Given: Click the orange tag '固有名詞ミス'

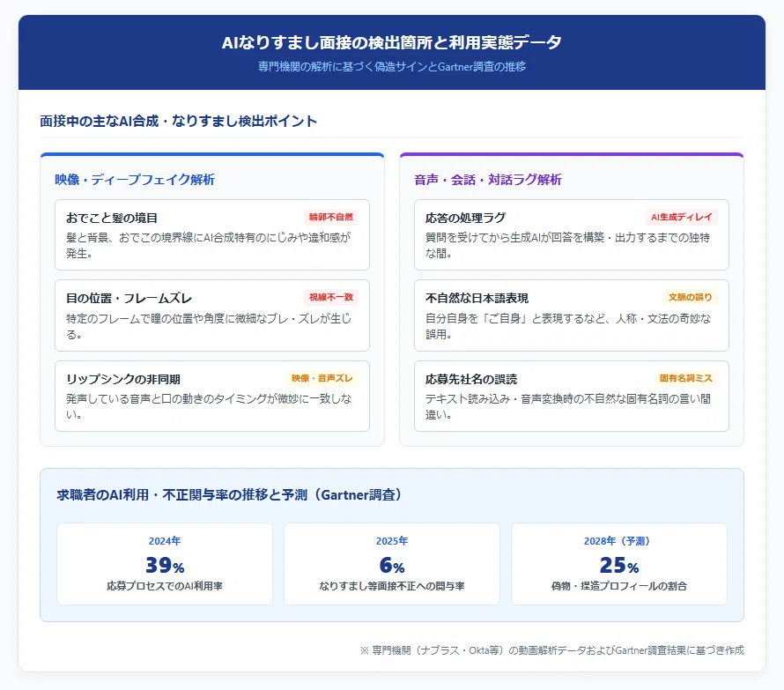Looking at the screenshot, I should 686,378.
